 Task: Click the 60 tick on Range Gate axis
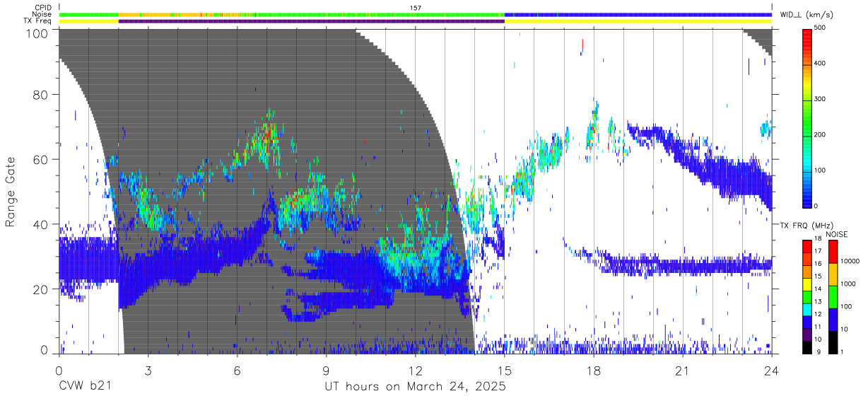pos(41,160)
